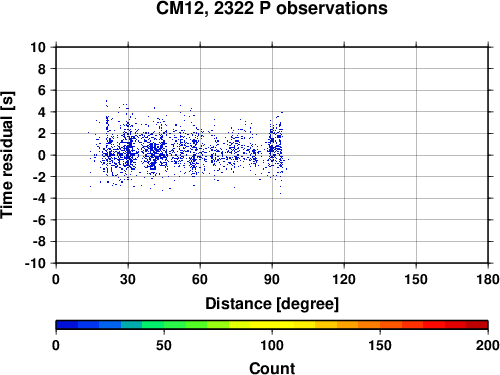Image resolution: width=500 pixels, height=375 pixels.
Task: Click the Count colorbar label
Action: (272, 368)
